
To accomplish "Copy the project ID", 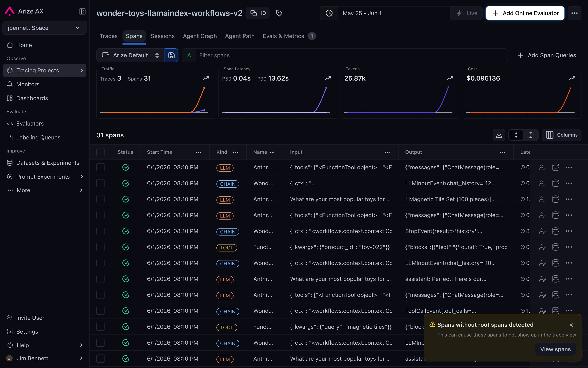I will [x=258, y=13].
